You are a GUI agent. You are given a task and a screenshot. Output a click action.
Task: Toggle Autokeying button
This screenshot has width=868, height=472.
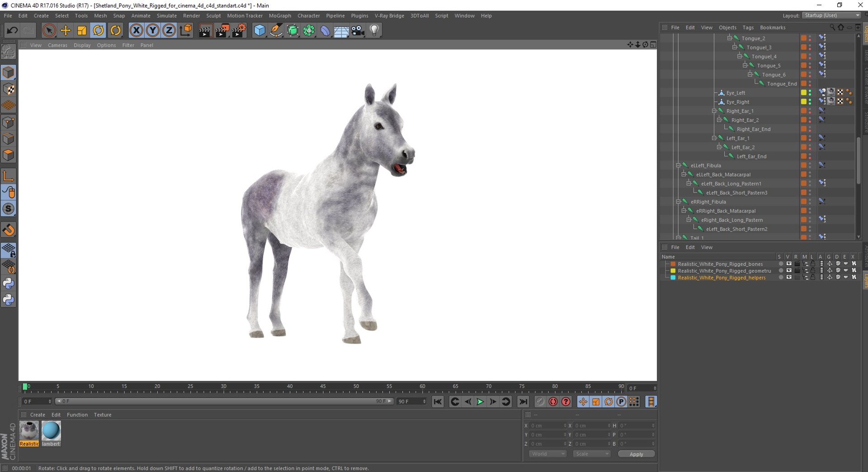(x=553, y=401)
